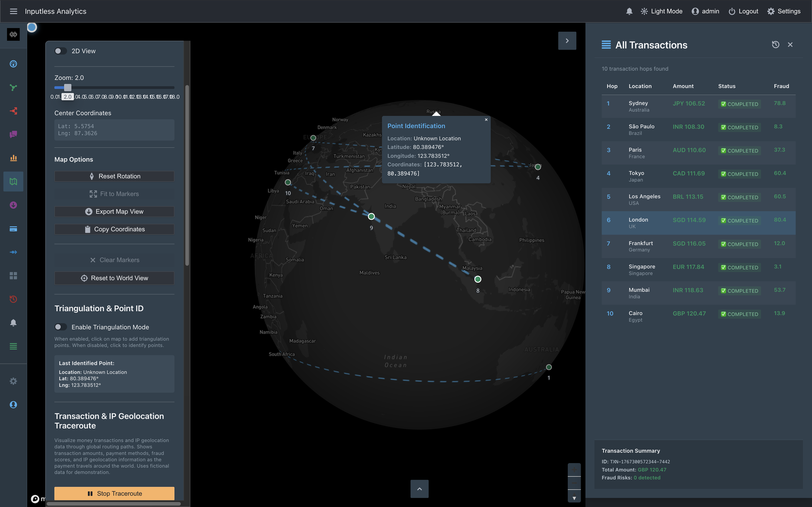Open the blue credit card payments panel
The height and width of the screenshot is (507, 812).
pyautogui.click(x=13, y=229)
